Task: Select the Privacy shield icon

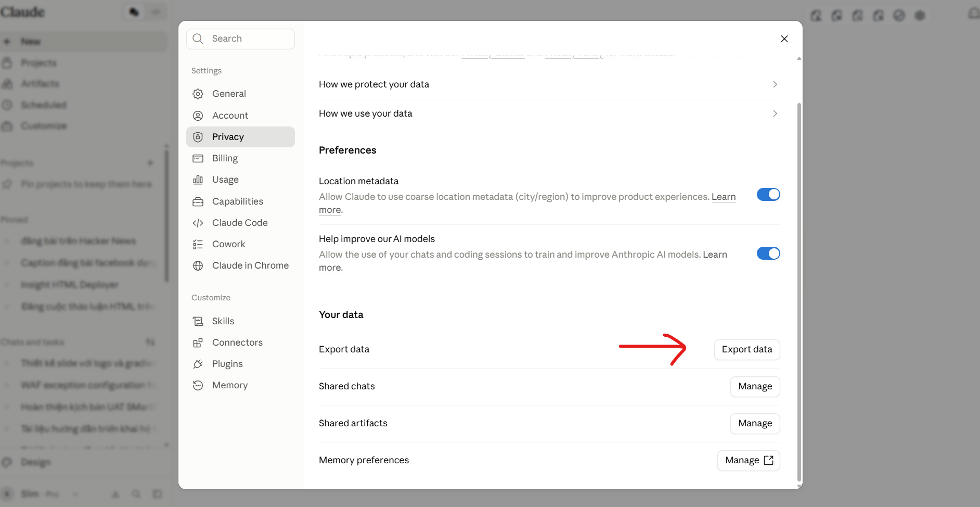Action: point(198,137)
